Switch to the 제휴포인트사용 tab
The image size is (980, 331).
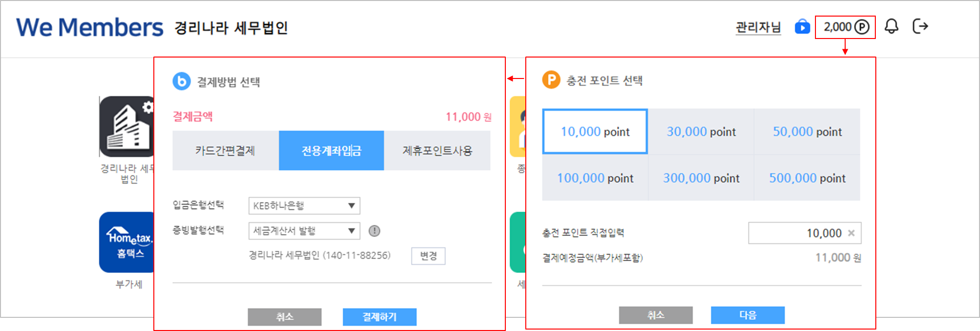[437, 151]
